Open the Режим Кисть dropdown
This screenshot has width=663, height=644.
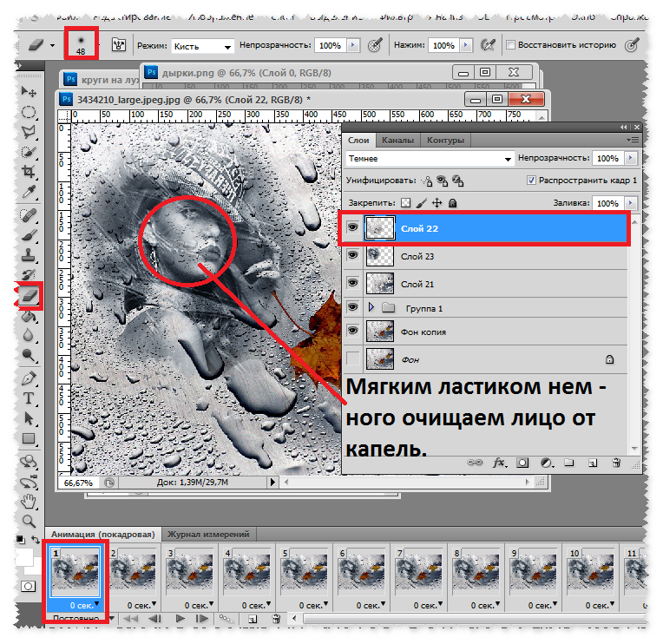point(202,46)
